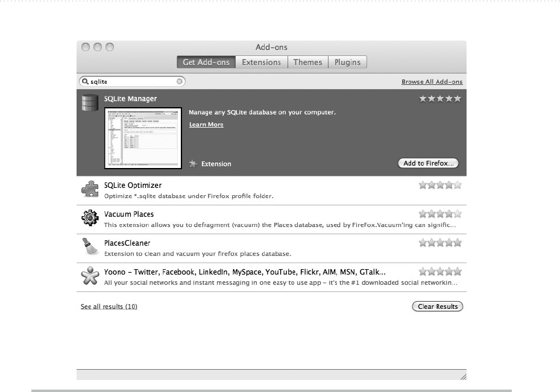Screen dimensions: 560x392
Task: Grab the window resize handle corner
Action: click(463, 377)
